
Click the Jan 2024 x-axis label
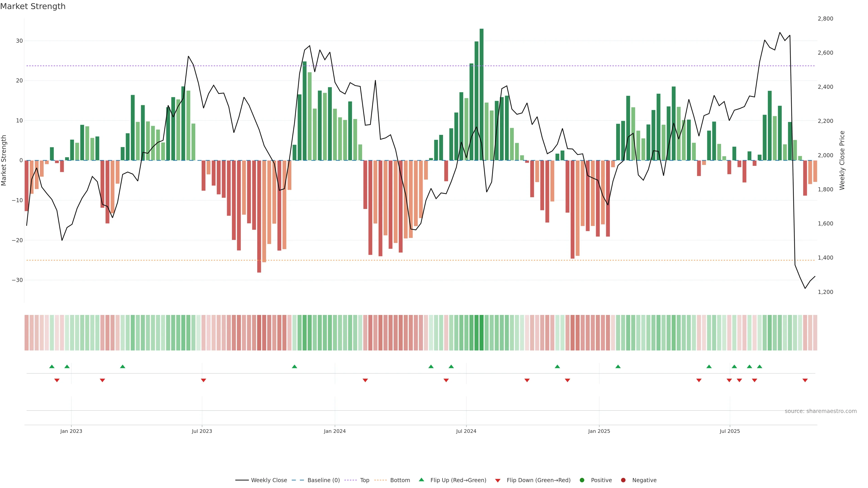(335, 431)
